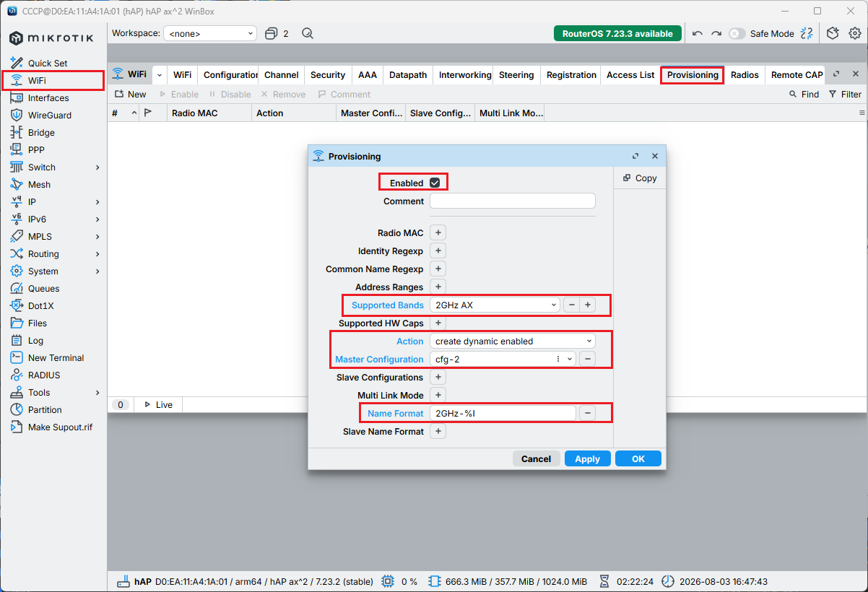This screenshot has height=592, width=868.
Task: Clear Name Format with minus button
Action: tap(588, 413)
